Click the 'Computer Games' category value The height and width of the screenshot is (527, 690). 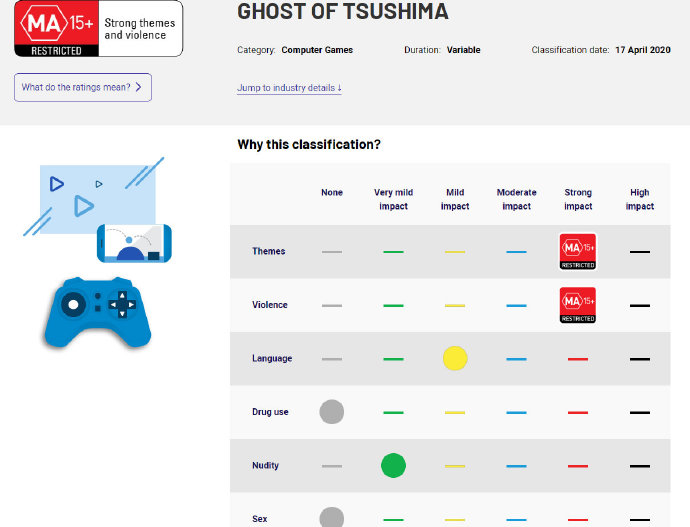[317, 50]
